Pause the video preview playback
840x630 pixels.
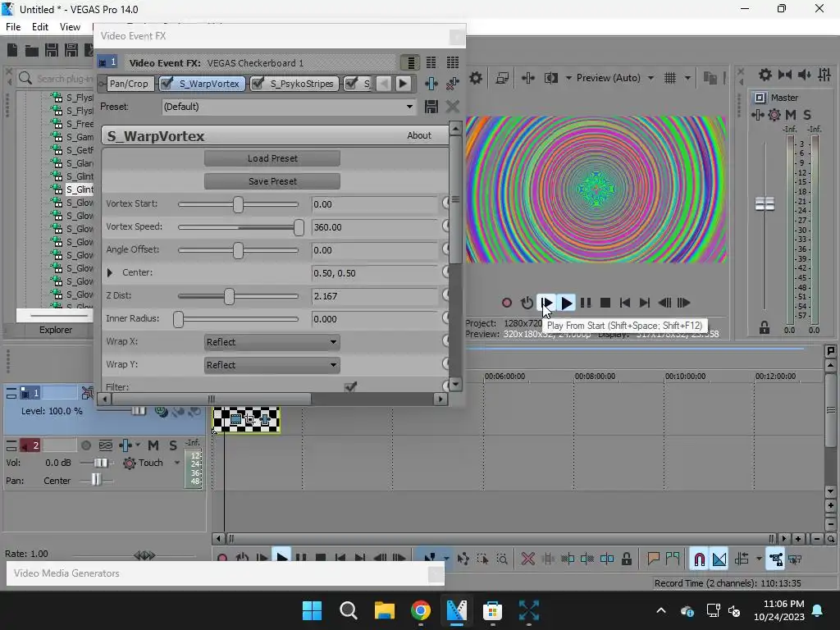[586, 304]
